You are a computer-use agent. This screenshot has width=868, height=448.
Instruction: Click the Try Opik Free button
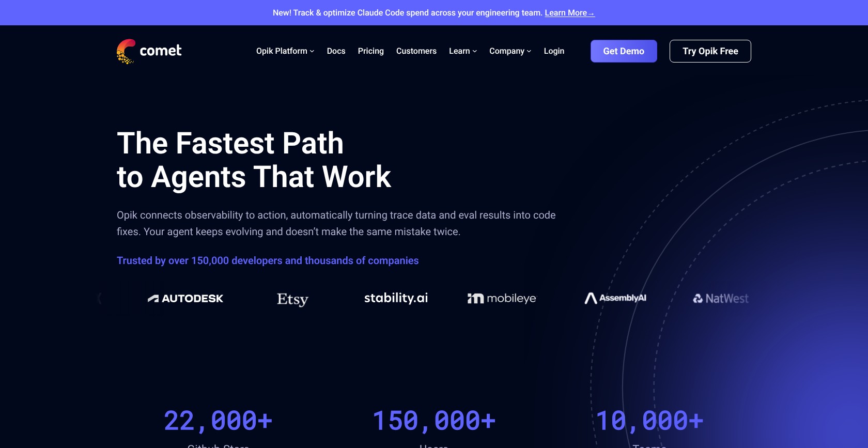point(710,51)
